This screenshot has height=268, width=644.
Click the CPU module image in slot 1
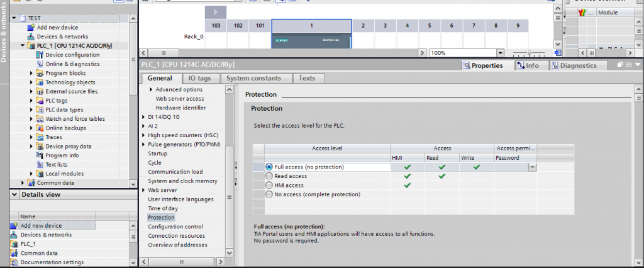pos(311,41)
